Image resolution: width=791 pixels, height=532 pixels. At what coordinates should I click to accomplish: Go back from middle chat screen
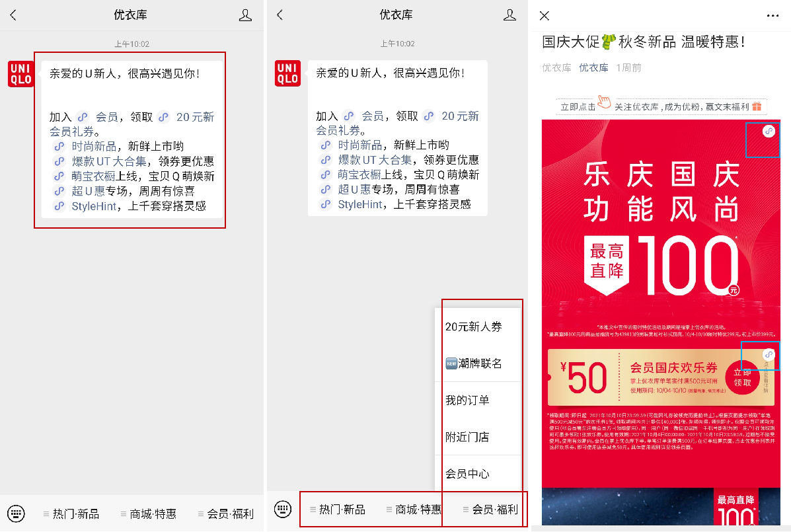click(x=280, y=15)
